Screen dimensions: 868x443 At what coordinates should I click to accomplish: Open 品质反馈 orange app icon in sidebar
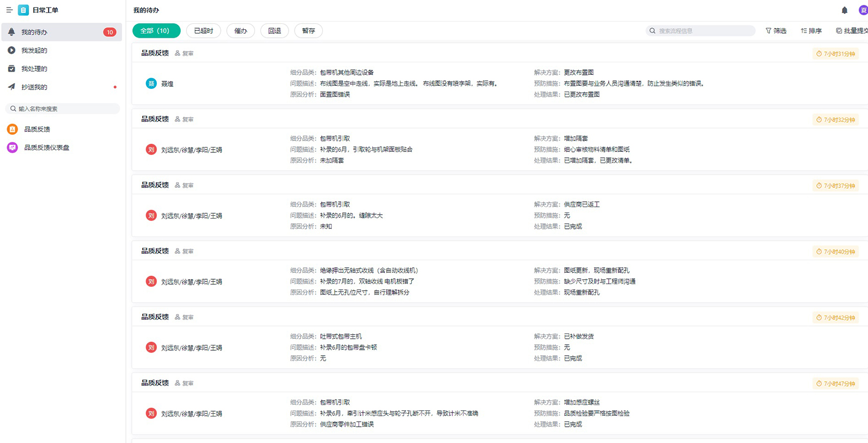click(12, 129)
